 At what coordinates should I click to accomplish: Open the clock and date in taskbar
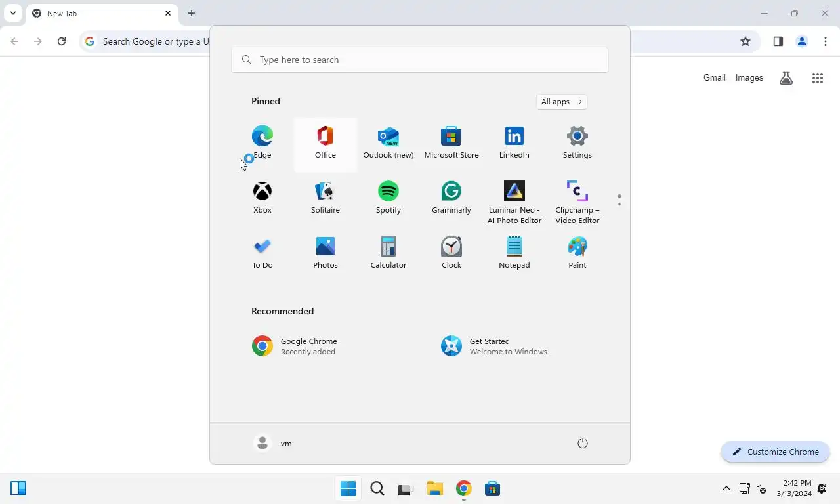click(x=794, y=488)
